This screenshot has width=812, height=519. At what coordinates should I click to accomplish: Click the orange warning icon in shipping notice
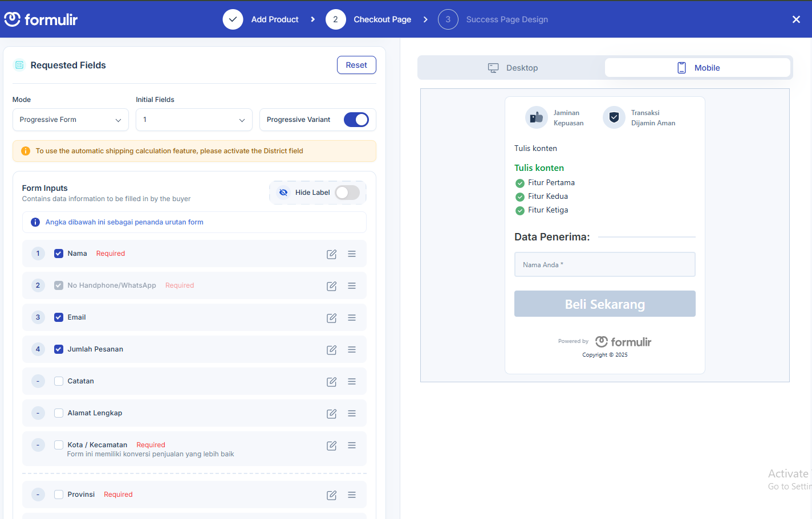(x=26, y=151)
